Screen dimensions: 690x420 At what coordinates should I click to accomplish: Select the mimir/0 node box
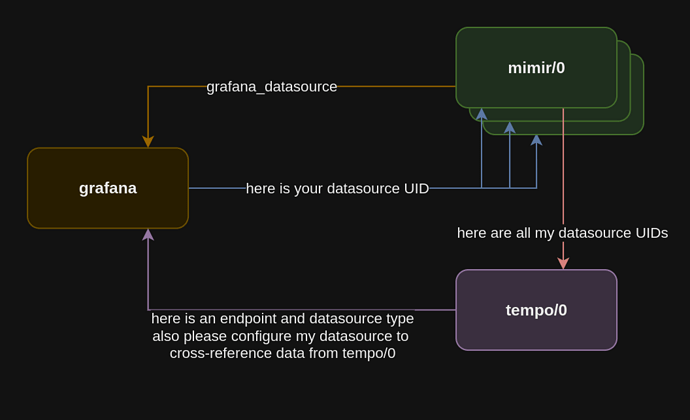click(536, 68)
